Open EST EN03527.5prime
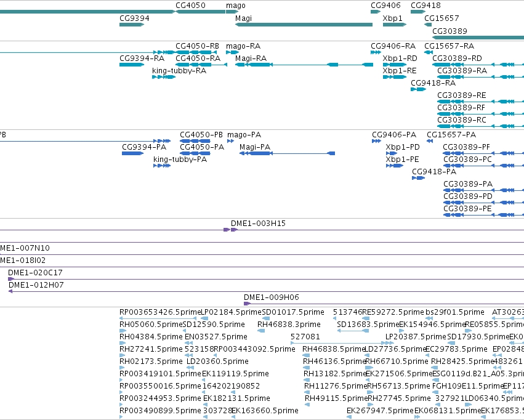524x420 pixels. (189, 343)
